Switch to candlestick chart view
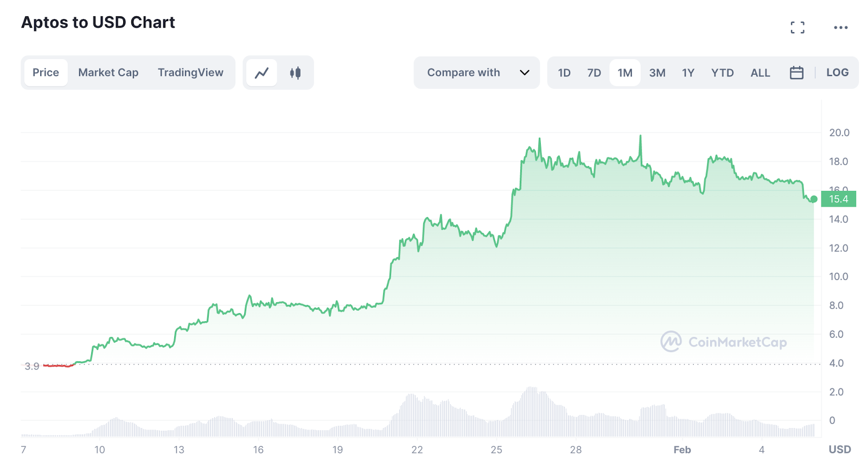The height and width of the screenshot is (460, 868). coord(295,73)
